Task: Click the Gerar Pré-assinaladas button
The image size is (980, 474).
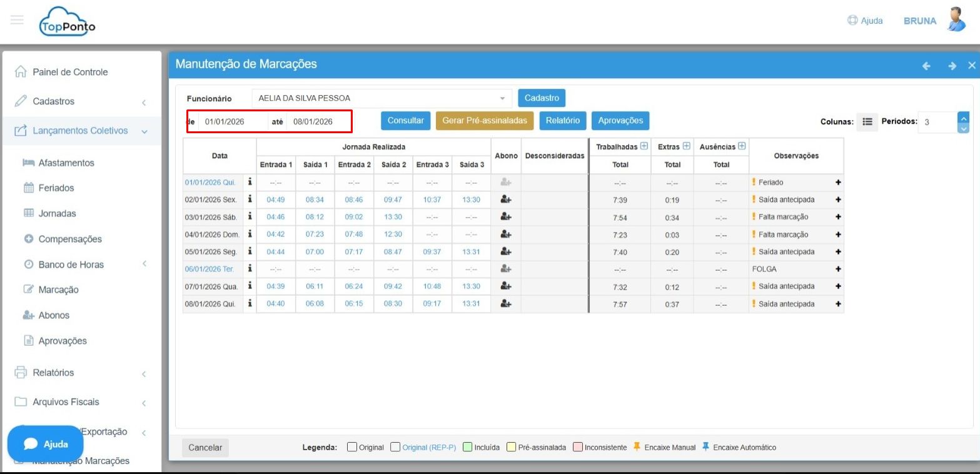Action: [484, 121]
